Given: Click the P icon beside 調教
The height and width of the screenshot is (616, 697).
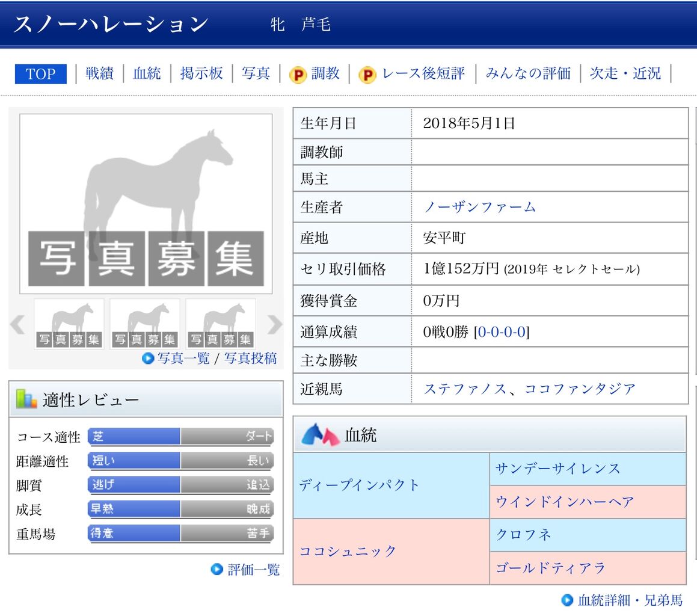Looking at the screenshot, I should click(299, 74).
